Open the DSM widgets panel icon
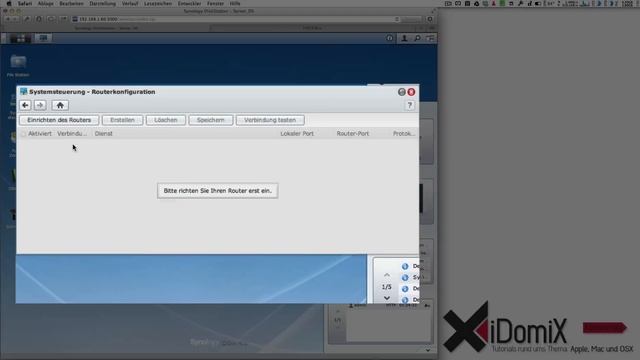The width and height of the screenshot is (640, 360). click(430, 38)
